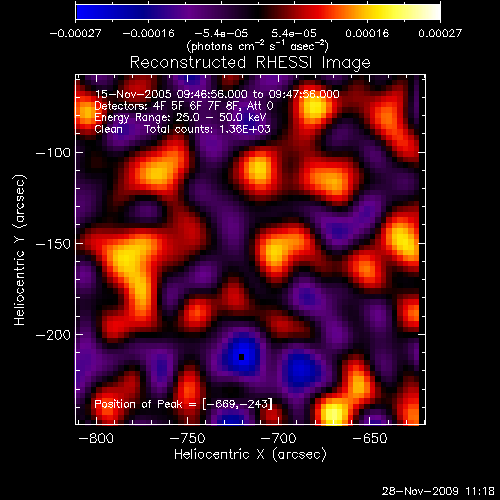The height and width of the screenshot is (500, 500).
Task: Click the -750 X-axis tick label
Action: coord(188,438)
